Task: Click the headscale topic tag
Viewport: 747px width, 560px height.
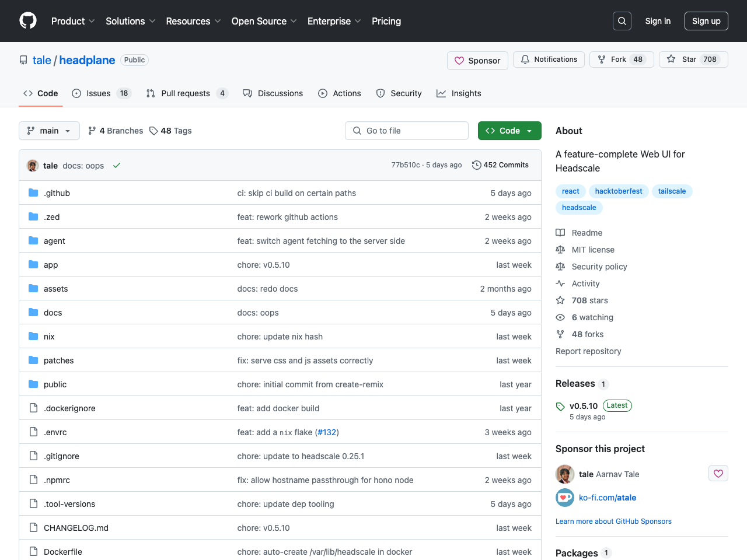Action: 579,208
